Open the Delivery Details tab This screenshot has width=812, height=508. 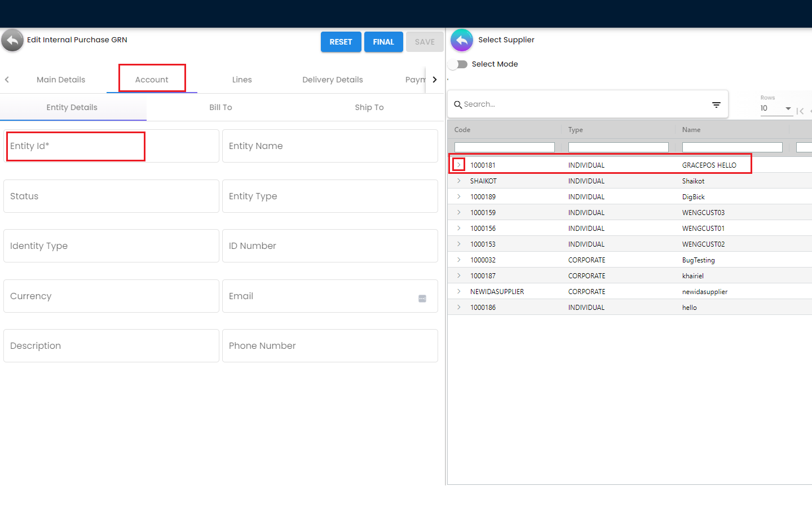[332, 80]
